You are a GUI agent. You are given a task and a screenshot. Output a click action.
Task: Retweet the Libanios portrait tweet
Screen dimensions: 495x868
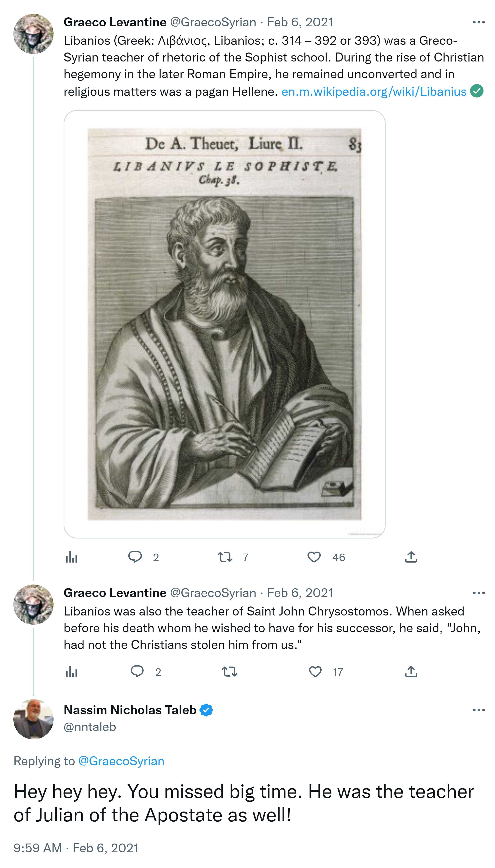(225, 557)
